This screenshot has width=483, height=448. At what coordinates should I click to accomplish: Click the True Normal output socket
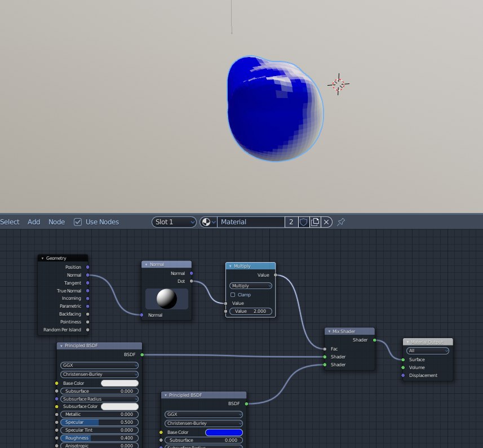coord(88,291)
